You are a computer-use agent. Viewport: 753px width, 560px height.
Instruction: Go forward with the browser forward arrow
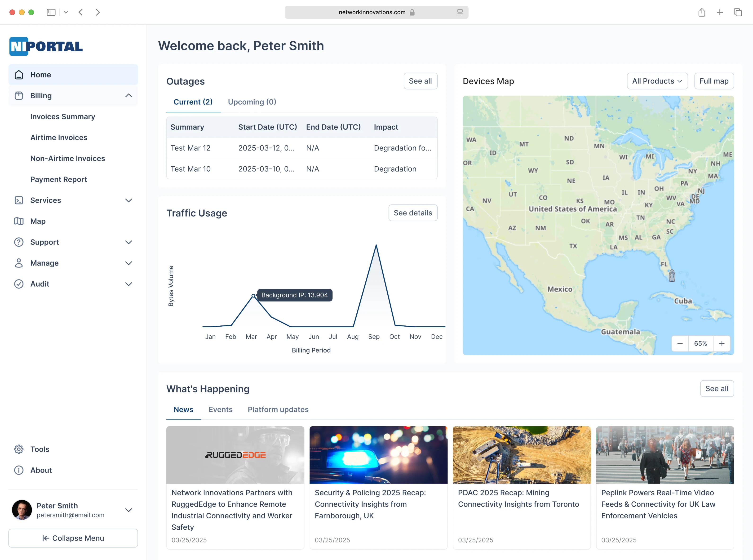pos(98,12)
